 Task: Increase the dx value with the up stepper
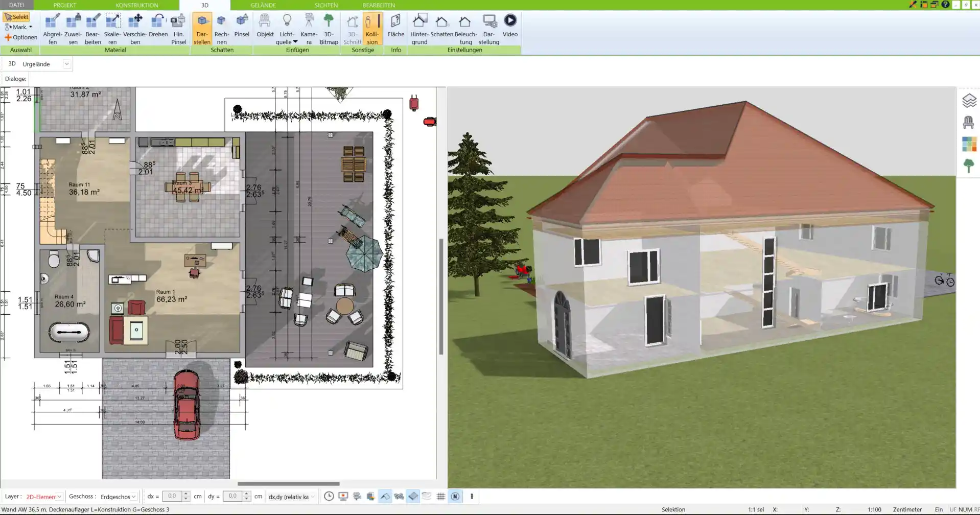[x=186, y=494]
